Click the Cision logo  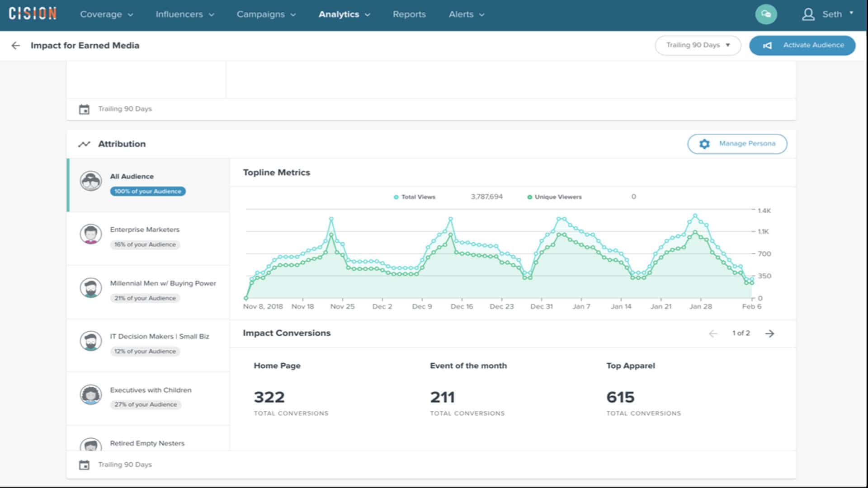click(32, 14)
